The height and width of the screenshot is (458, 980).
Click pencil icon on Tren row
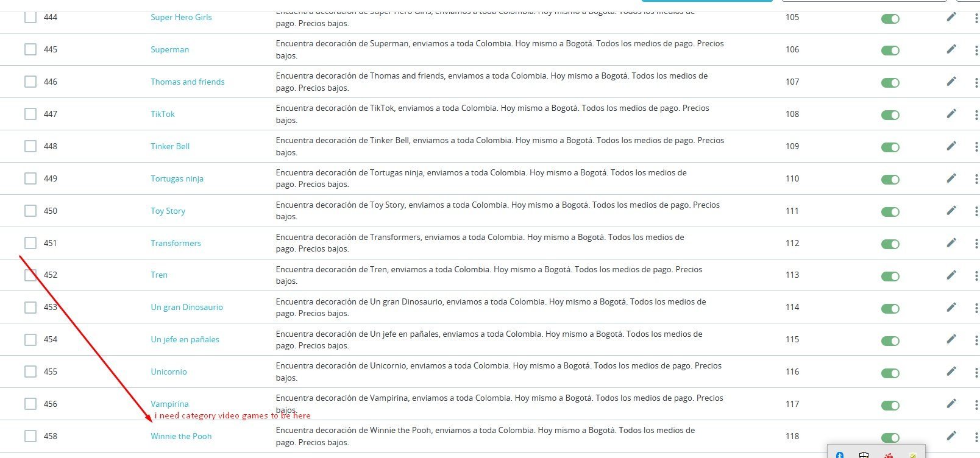(951, 275)
